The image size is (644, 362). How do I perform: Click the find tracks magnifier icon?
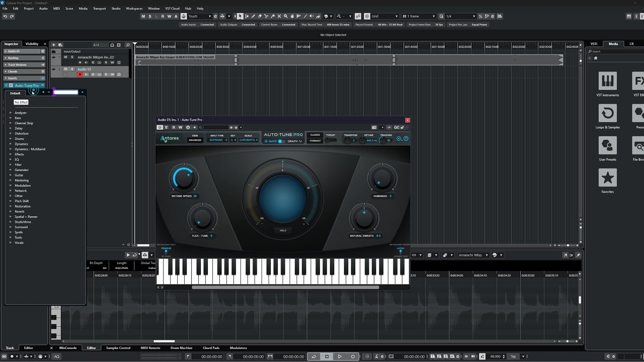coord(128,45)
